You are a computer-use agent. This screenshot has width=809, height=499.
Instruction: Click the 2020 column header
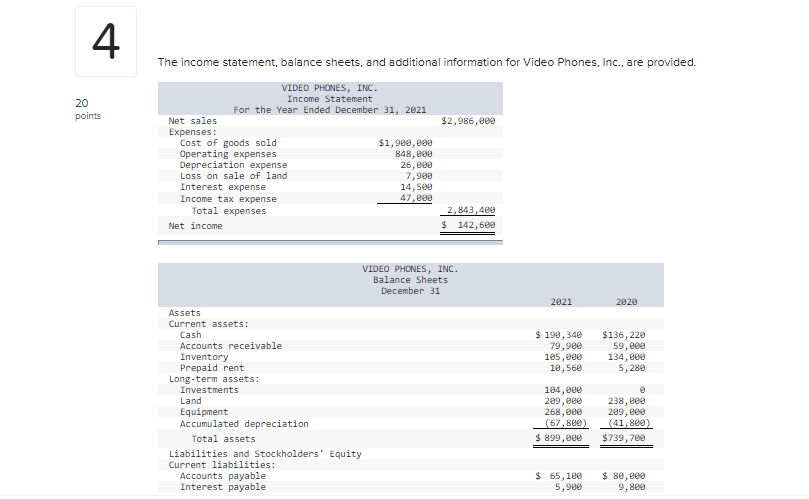pos(626,302)
